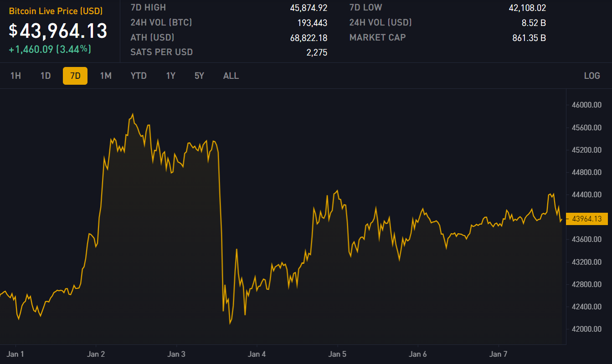Click the 42800.00 price axis label

(586, 284)
